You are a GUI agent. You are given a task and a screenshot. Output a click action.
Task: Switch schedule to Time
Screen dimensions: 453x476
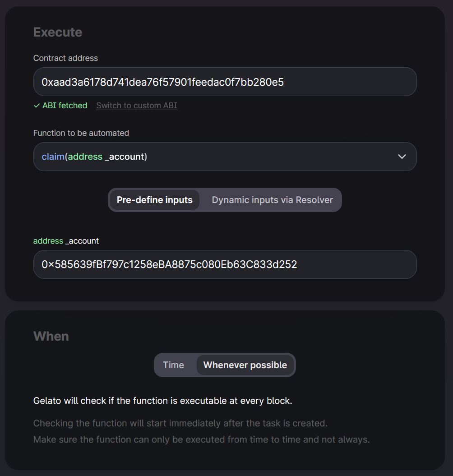click(173, 365)
